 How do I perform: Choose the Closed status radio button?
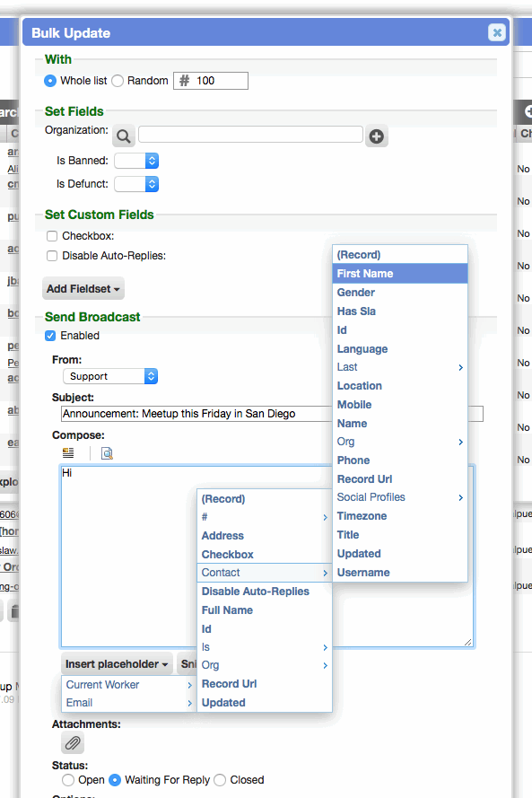point(220,780)
